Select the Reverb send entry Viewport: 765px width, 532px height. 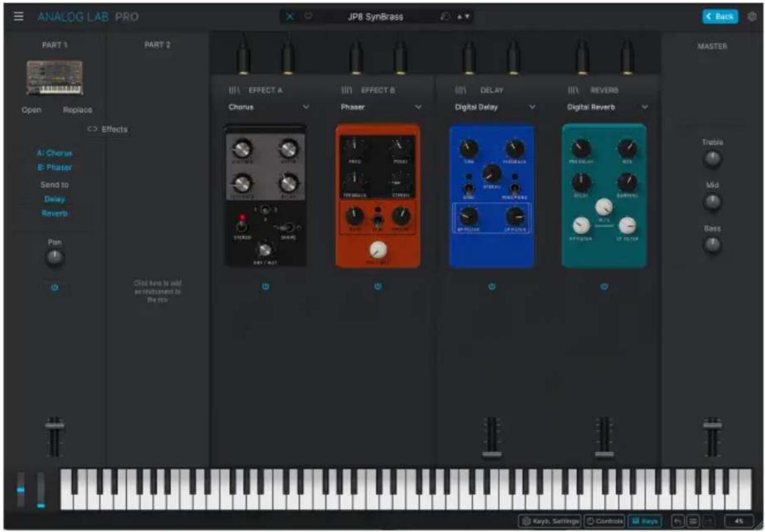(x=55, y=213)
